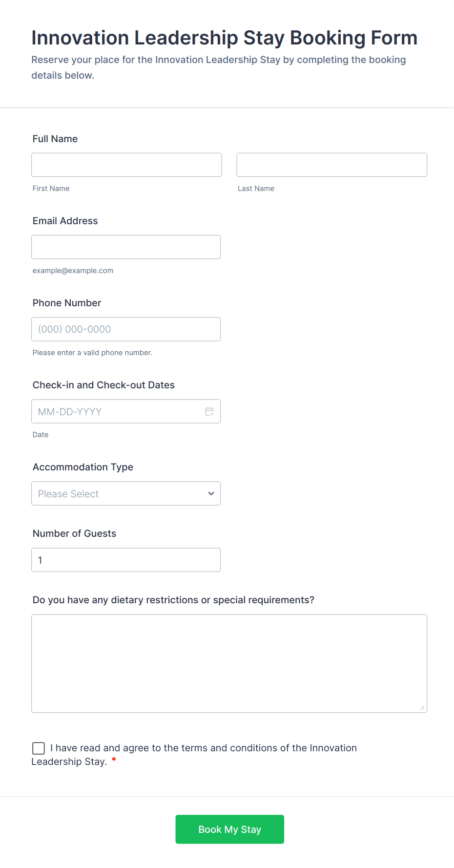The image size is (454, 868).
Task: Click the textarea resize handle corner
Action: (x=422, y=707)
